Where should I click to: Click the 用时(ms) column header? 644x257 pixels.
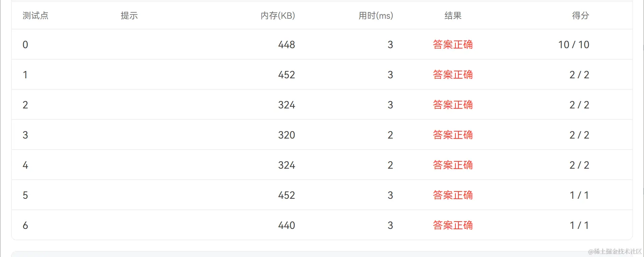click(x=375, y=16)
